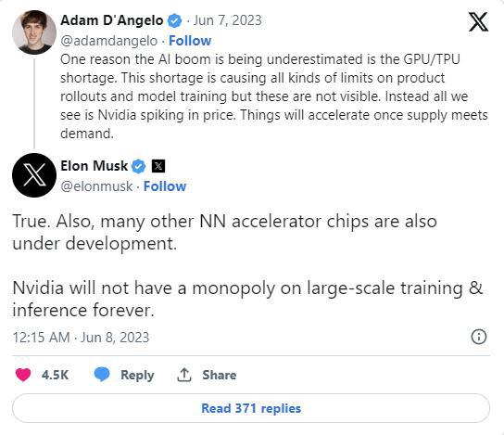Follow @elonmusk
The height and width of the screenshot is (435, 504).
point(165,186)
